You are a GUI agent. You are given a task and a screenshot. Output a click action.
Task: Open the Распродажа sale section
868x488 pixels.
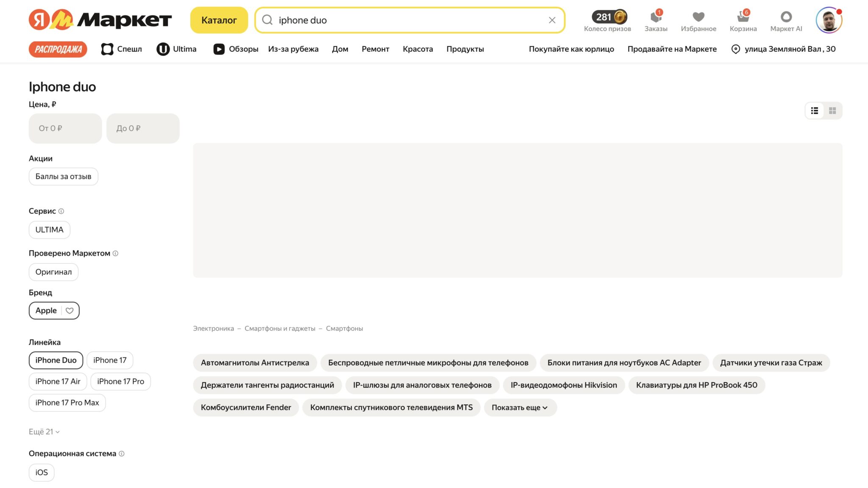click(58, 49)
